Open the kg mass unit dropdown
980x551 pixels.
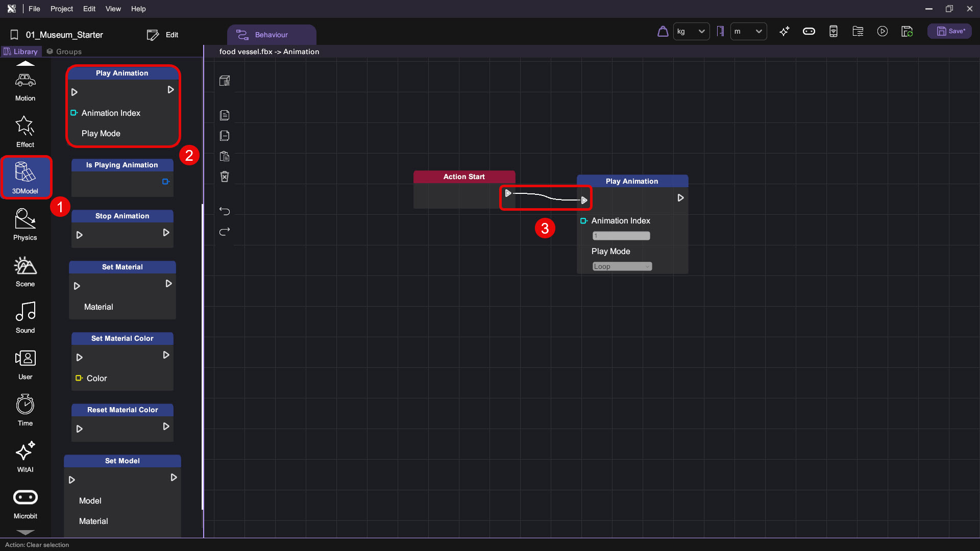[691, 32]
